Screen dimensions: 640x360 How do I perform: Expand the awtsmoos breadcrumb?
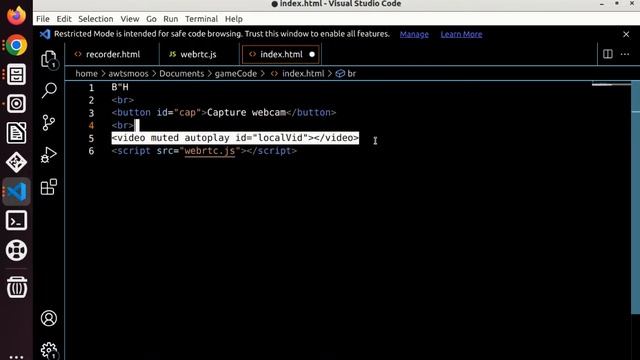(x=128, y=73)
